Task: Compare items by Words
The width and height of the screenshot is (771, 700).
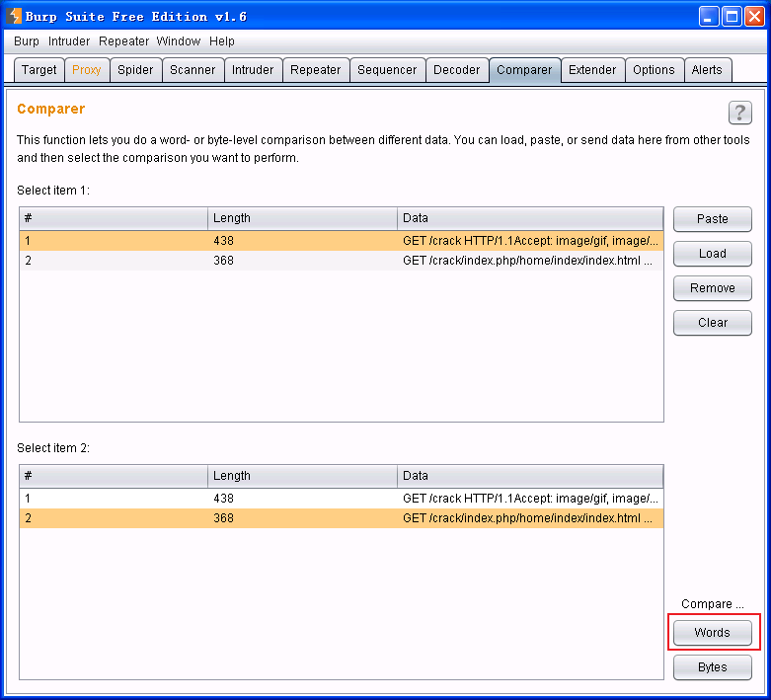Action: click(712, 633)
